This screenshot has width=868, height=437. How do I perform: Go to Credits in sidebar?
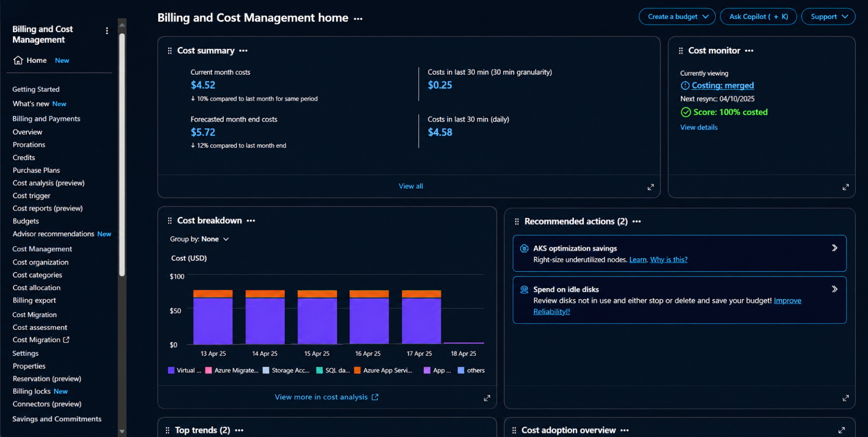[24, 157]
